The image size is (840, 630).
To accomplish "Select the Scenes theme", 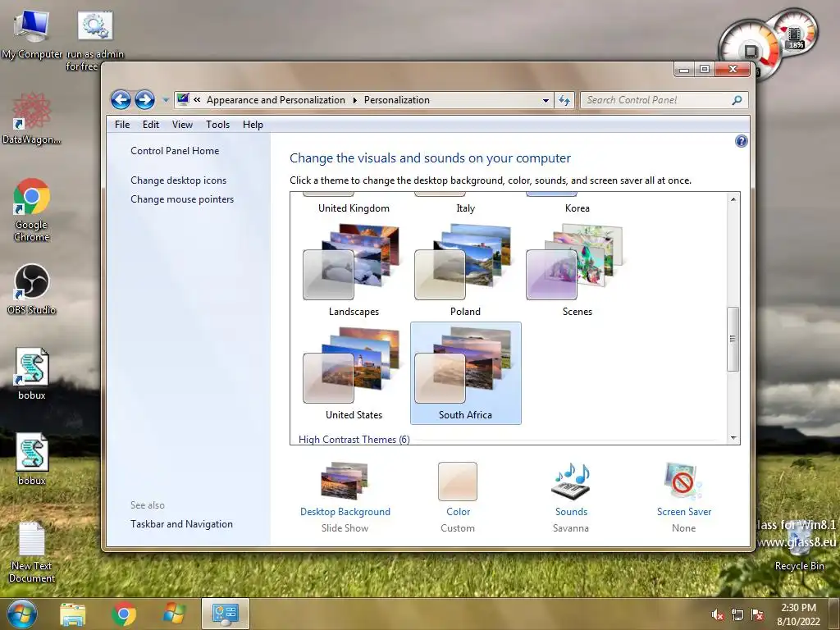I will (577, 271).
